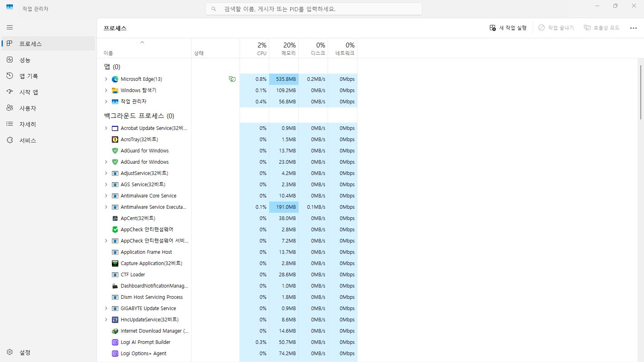This screenshot has width=644, height=362.
Task: Click the Internet Download Manager icon
Action: [x=115, y=331]
